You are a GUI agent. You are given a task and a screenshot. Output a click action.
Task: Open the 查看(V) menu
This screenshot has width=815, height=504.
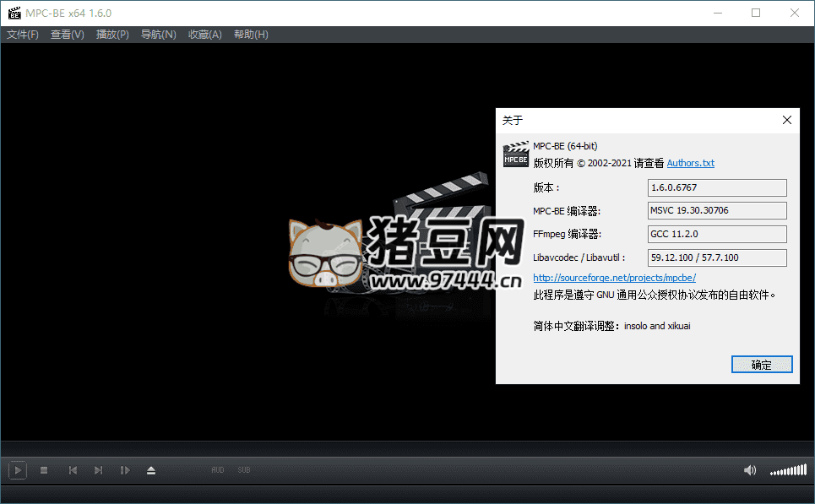pos(68,35)
